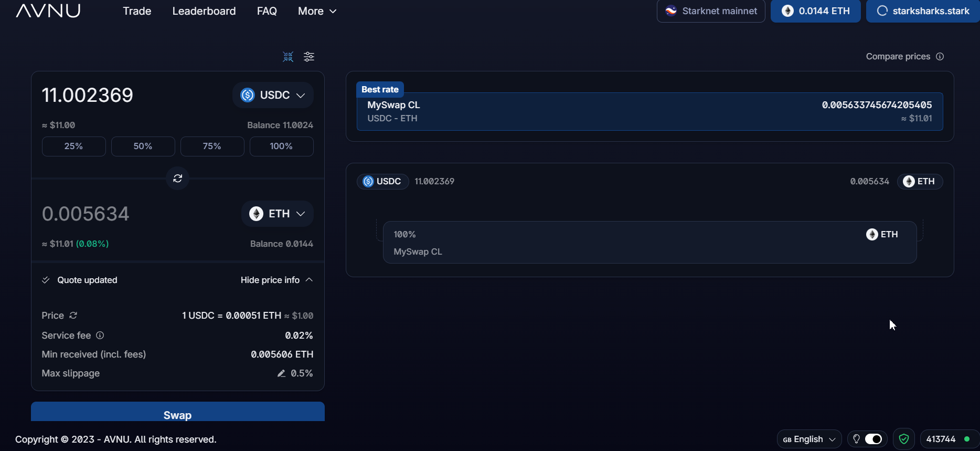Click the swap direction arrows icon
980x451 pixels.
[178, 179]
